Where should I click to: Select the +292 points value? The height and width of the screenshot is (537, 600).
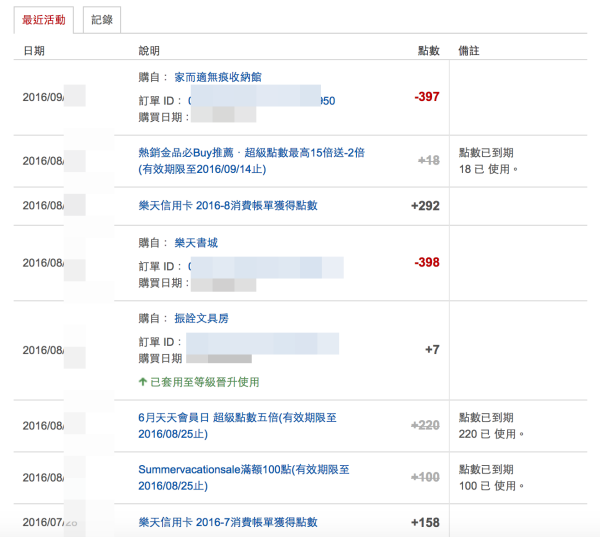425,206
